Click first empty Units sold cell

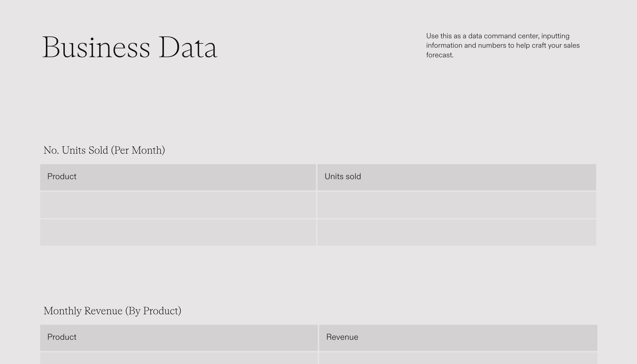[457, 205]
